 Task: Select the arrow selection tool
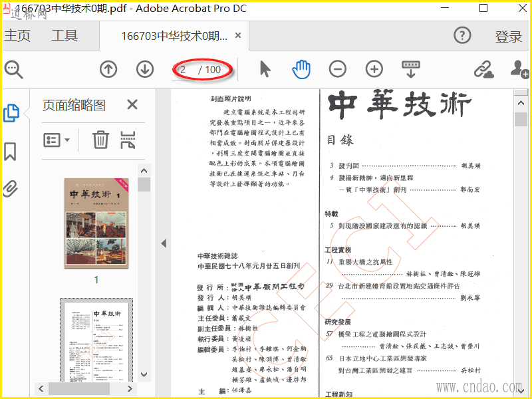click(265, 69)
